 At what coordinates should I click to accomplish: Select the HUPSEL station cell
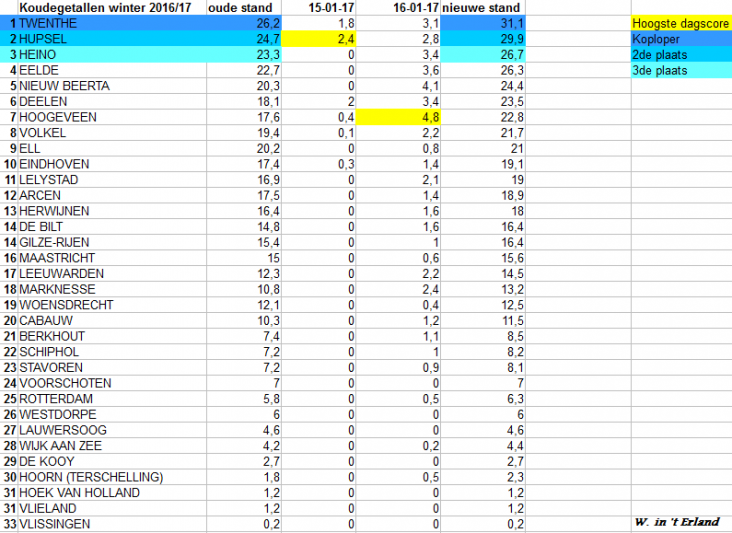pos(112,39)
